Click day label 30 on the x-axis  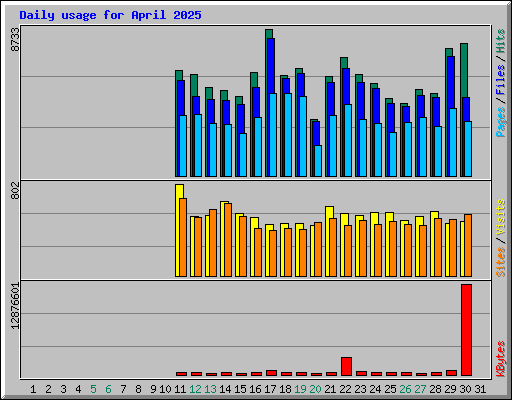[x=465, y=389]
